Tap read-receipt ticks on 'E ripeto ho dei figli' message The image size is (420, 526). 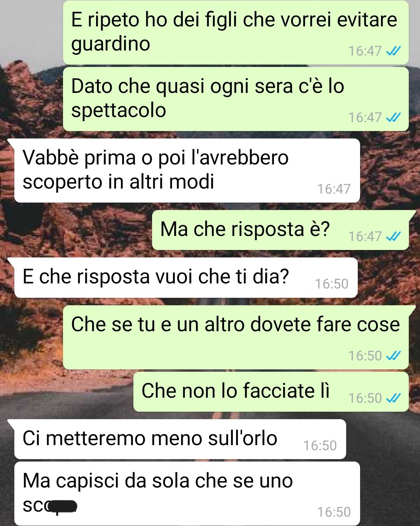point(393,51)
